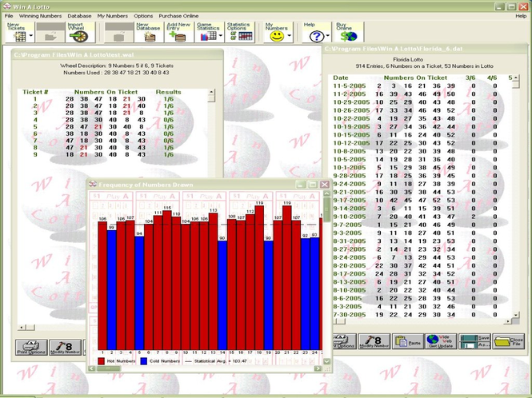
Task: Click the Frequency of Numbers Drawn window icon
Action: tap(93, 185)
